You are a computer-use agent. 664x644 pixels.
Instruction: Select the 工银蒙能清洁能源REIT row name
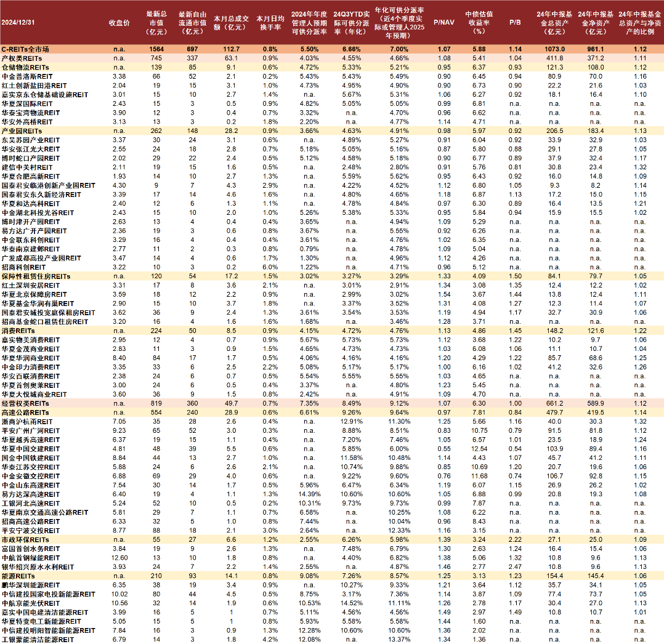pyautogui.click(x=38, y=640)
